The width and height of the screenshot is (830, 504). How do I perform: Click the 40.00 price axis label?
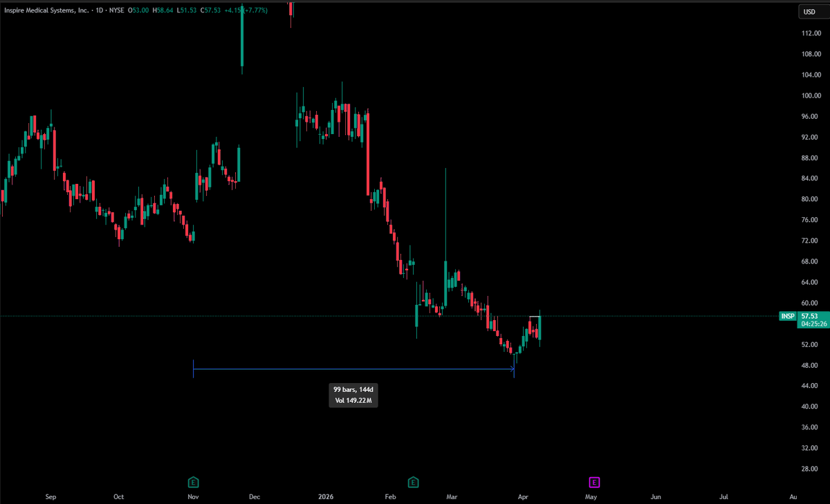(x=810, y=407)
